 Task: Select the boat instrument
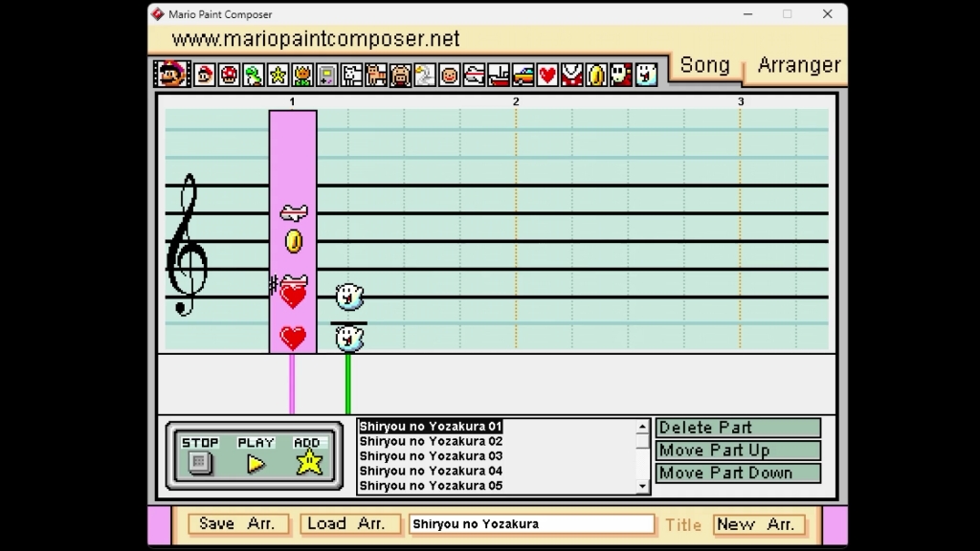click(499, 75)
